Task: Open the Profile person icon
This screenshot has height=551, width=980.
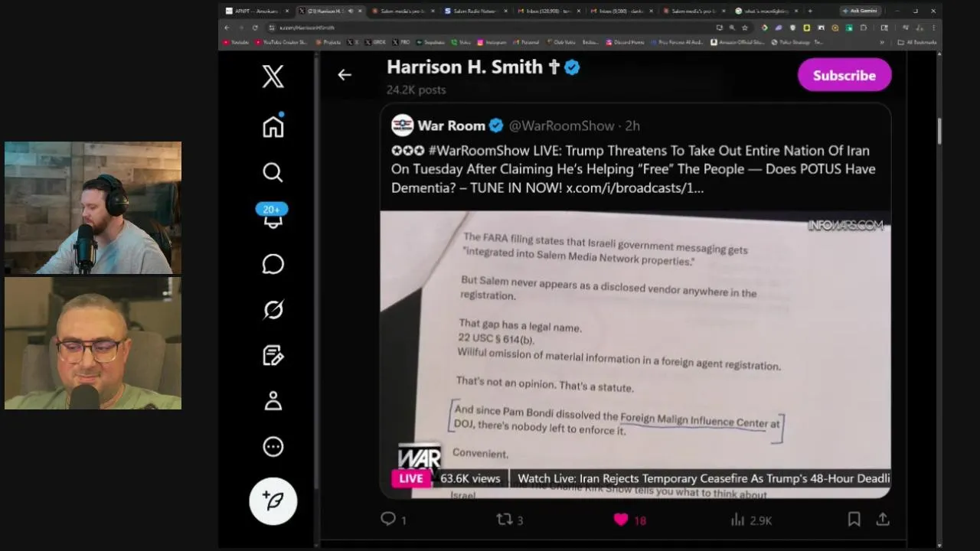Action: tap(273, 401)
